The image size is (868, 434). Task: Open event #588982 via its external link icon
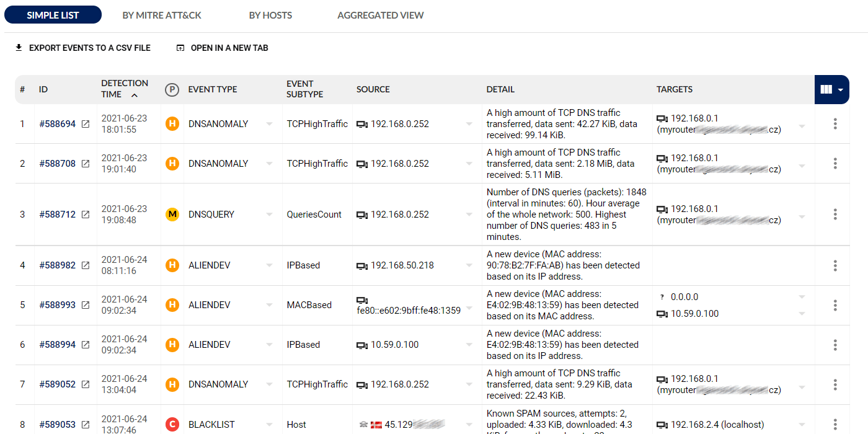(86, 265)
